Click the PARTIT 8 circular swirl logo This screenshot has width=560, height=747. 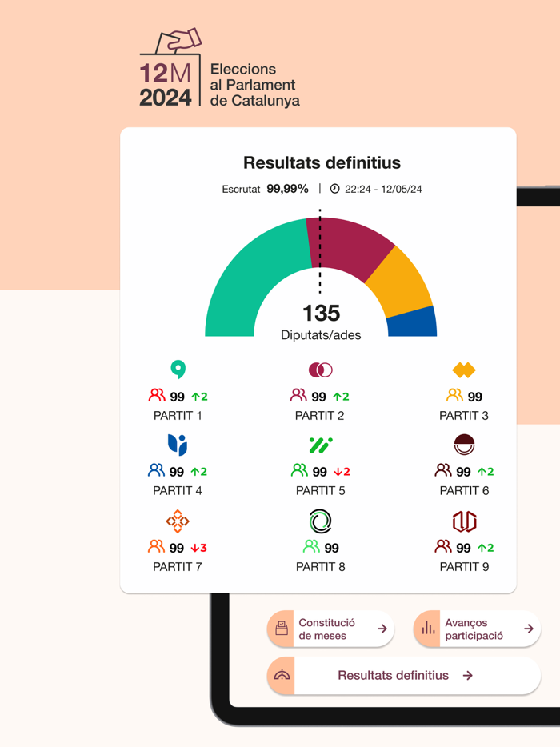(x=320, y=521)
